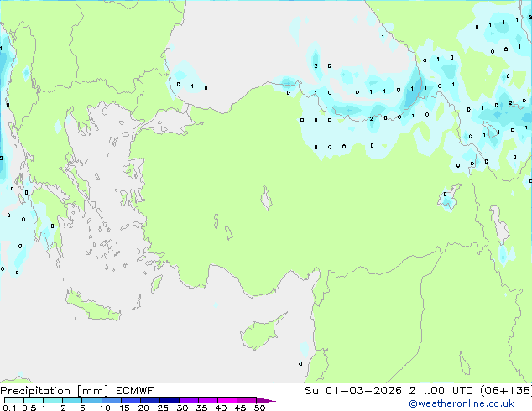Click the 0.1–0.5 mm palest legend swatch
This screenshot has height=411, width=532.
coord(14,400)
